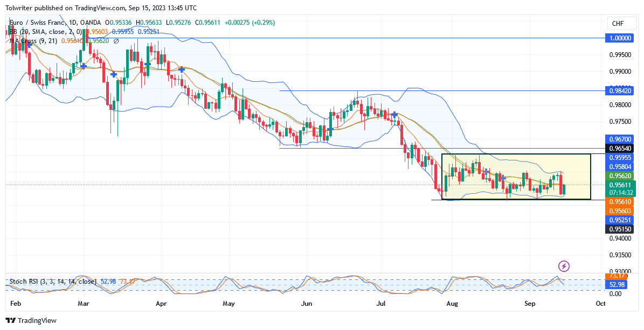The image size is (644, 330).
Task: Click the low value L0.95276 in header
Action: pos(178,23)
